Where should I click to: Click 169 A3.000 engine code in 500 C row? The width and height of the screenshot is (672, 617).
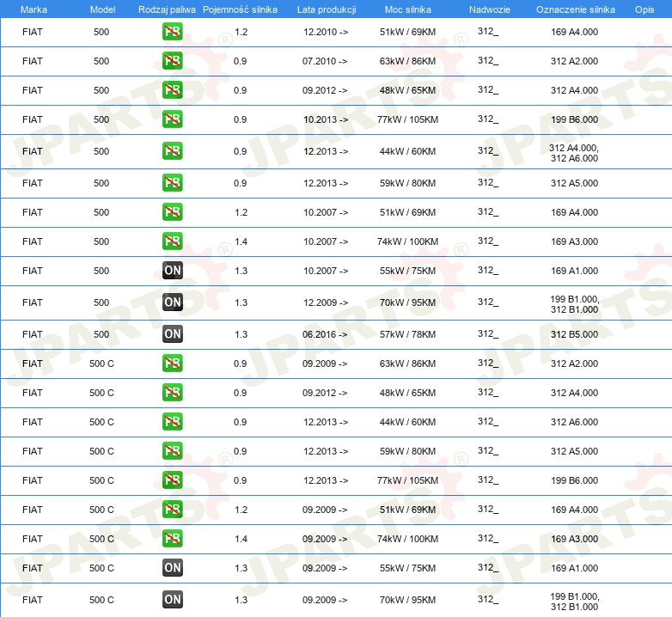[574, 539]
